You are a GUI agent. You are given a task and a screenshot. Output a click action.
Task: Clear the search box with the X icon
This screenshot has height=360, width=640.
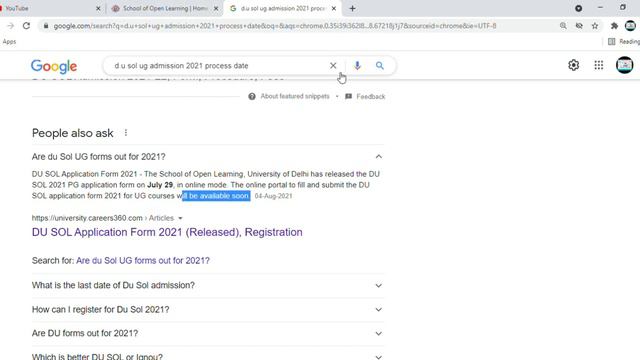333,66
